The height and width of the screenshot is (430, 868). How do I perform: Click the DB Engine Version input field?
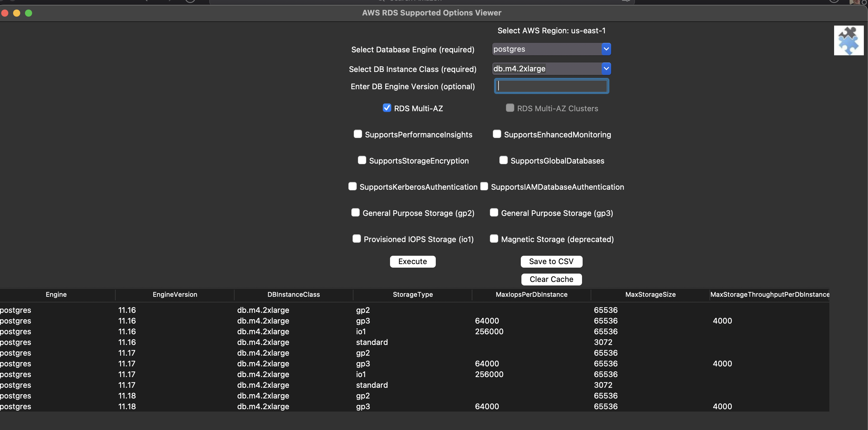point(551,86)
